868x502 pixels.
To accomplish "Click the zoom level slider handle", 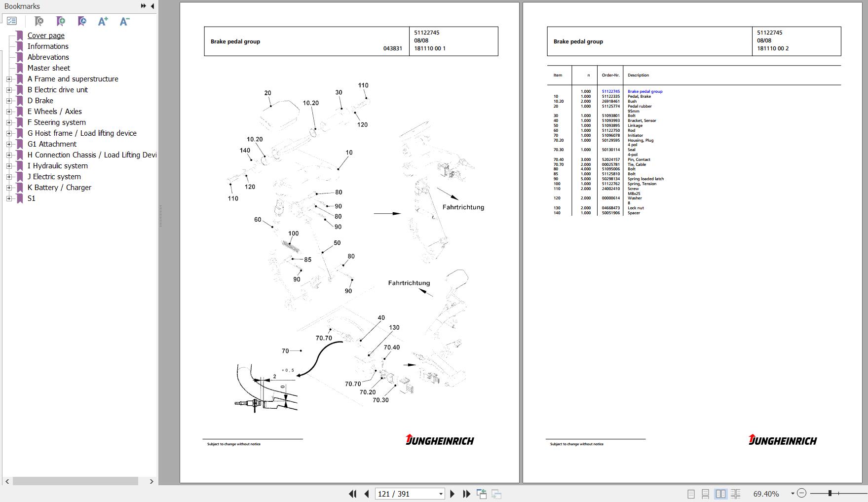I will [830, 493].
